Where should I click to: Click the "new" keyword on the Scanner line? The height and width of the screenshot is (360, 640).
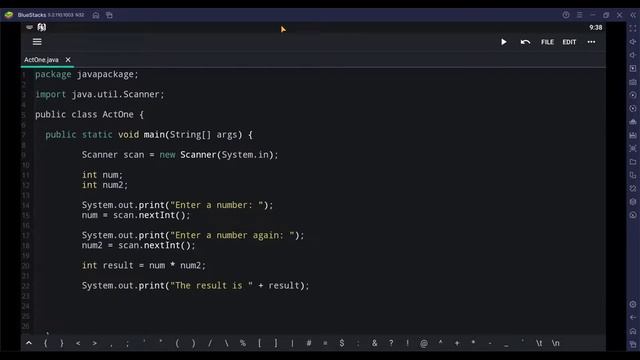point(167,155)
